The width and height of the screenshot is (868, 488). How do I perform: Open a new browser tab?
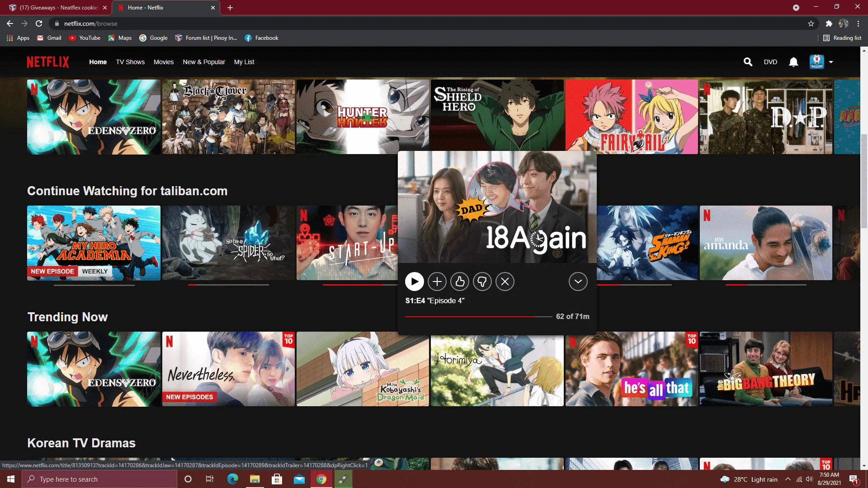[230, 8]
